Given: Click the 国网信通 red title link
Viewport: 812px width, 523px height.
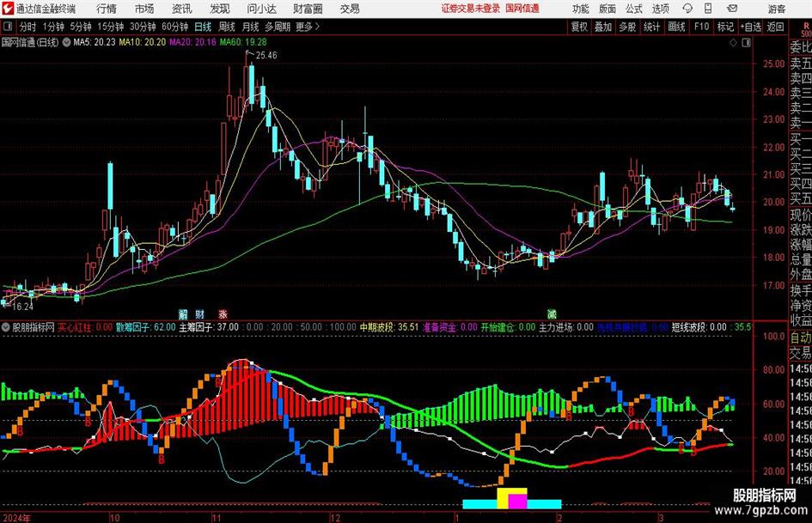Looking at the screenshot, I should pyautogui.click(x=522, y=9).
